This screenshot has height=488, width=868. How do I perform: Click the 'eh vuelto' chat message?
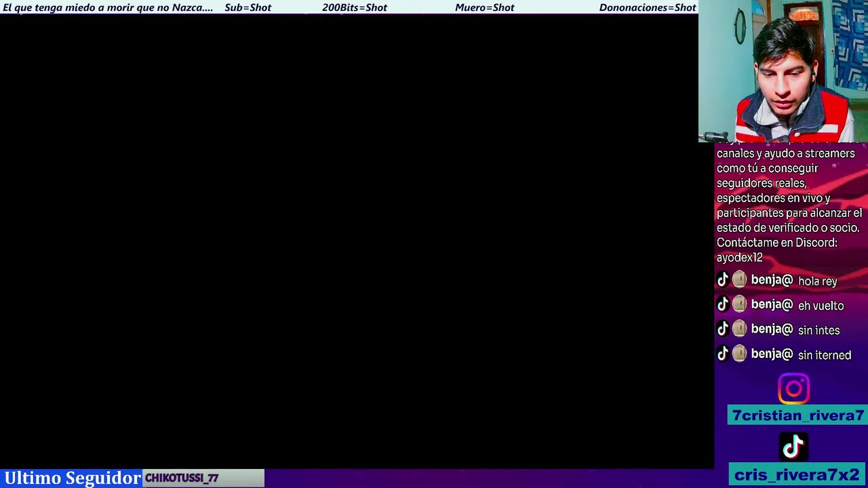(x=821, y=306)
